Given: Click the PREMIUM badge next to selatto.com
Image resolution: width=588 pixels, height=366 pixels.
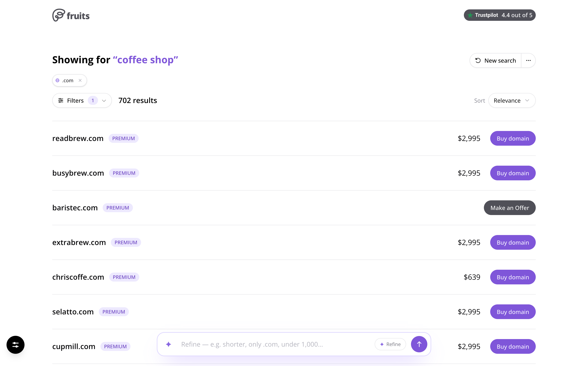Looking at the screenshot, I should coord(114,312).
